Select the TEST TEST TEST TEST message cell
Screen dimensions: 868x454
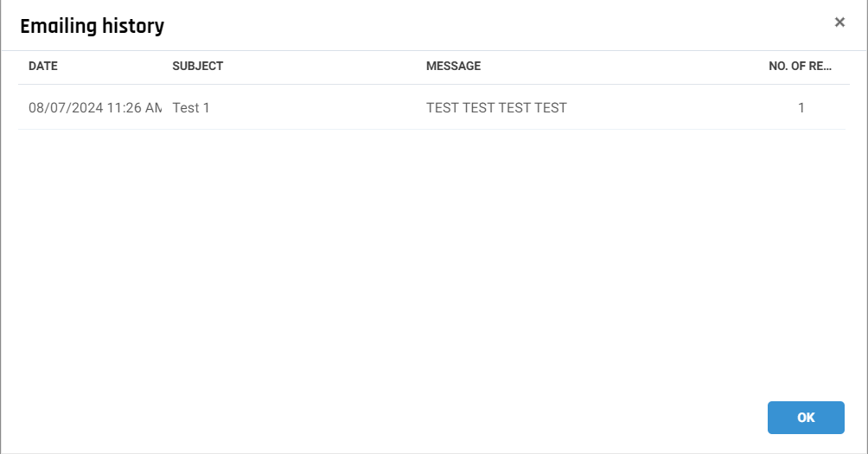(x=496, y=108)
